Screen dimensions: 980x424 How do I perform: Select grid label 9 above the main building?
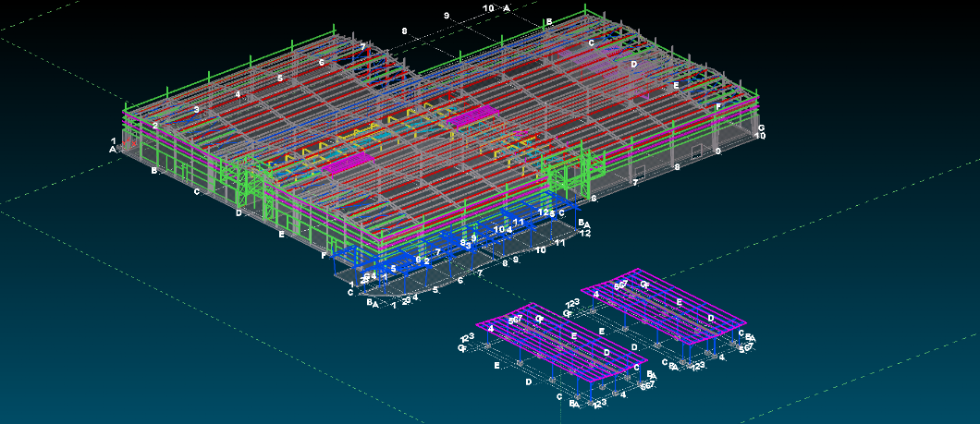[447, 16]
